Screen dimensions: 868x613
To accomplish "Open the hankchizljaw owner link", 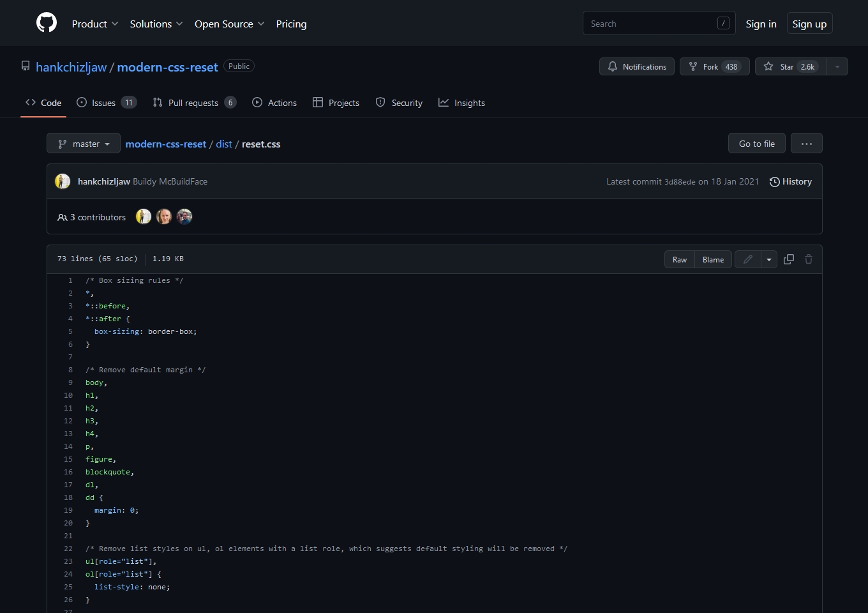I will coord(71,67).
